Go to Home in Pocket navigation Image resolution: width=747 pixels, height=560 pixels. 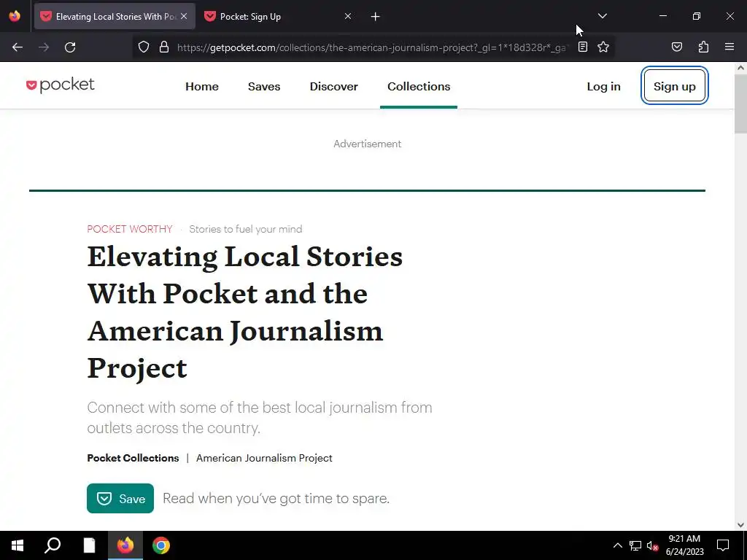click(x=202, y=86)
